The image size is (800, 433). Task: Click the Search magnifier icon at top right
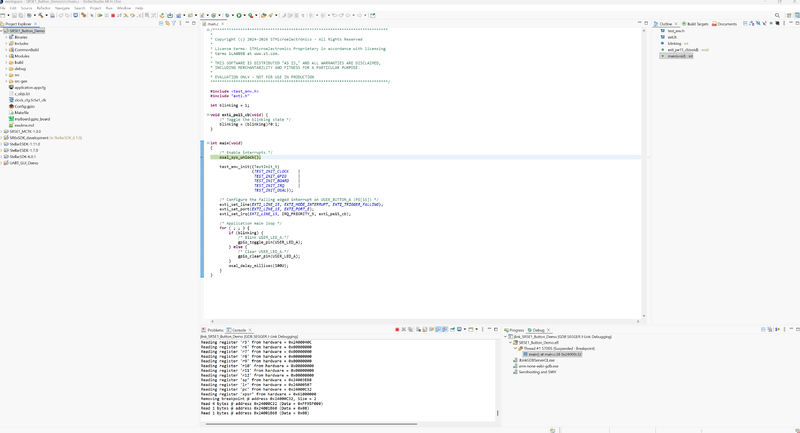(x=778, y=15)
